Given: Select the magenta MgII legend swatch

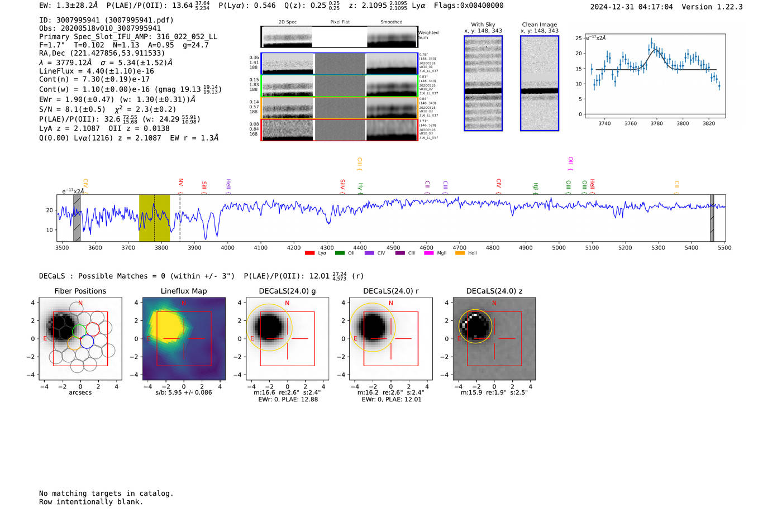Looking at the screenshot, I should pyautogui.click(x=428, y=253).
